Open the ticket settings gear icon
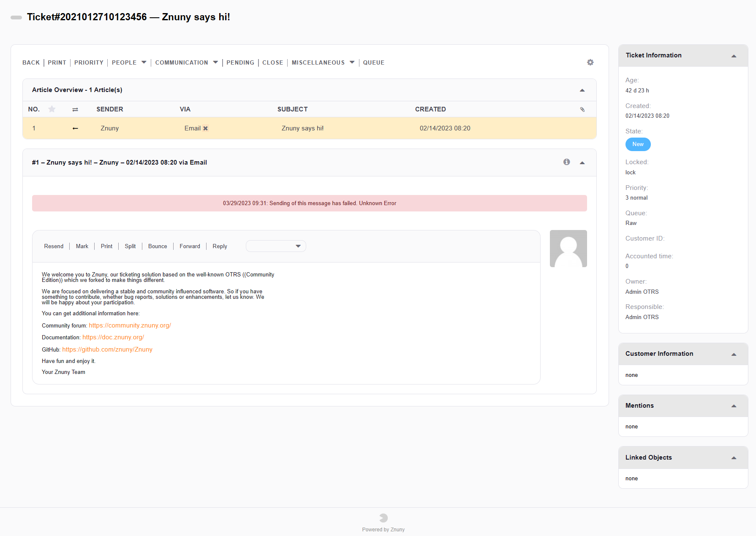Image resolution: width=756 pixels, height=536 pixels. [590, 62]
